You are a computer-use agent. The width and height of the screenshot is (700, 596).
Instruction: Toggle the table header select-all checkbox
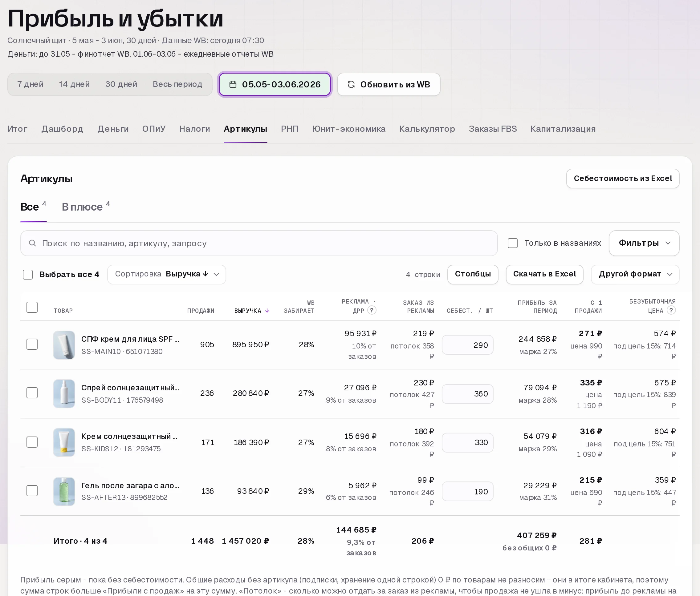tap(32, 307)
